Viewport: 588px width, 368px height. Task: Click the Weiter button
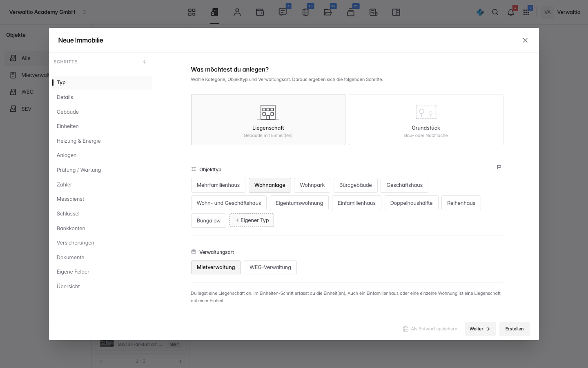tap(480, 329)
